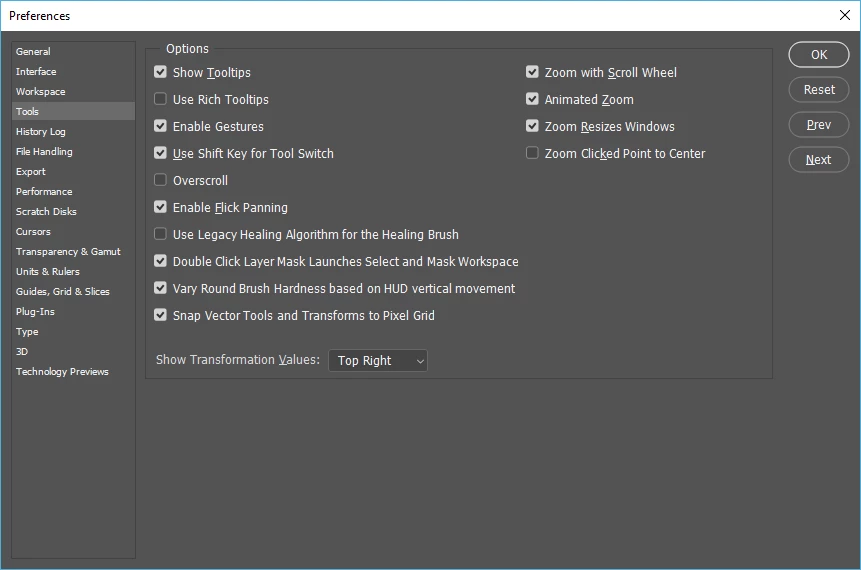Image resolution: width=861 pixels, height=570 pixels.
Task: Select Cursors preferences
Action: (73, 231)
